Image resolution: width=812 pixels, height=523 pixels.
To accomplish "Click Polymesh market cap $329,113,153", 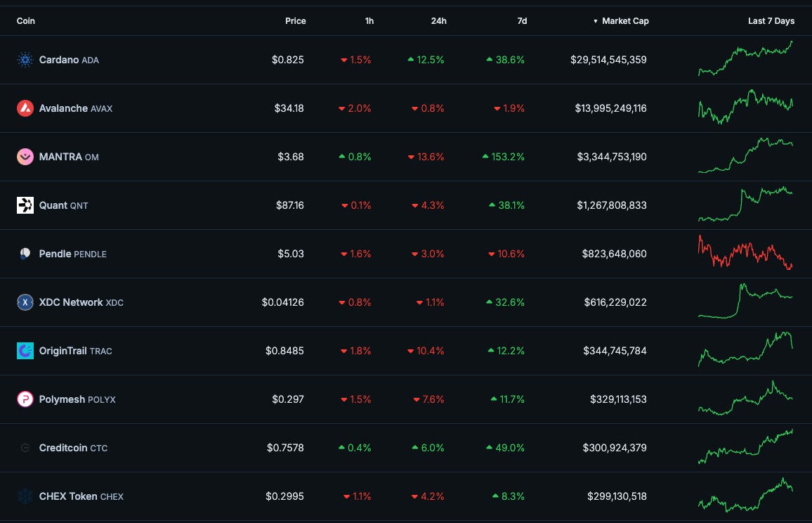I will 618,399.
